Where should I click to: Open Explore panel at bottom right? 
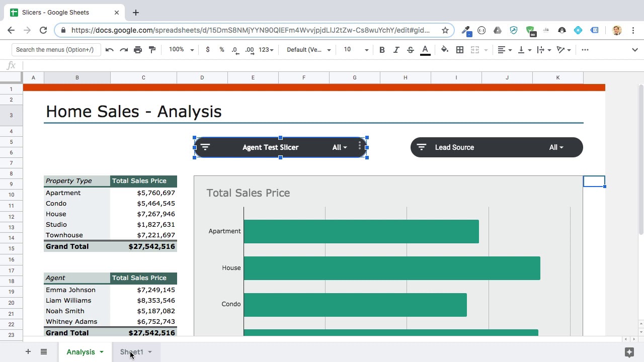629,352
